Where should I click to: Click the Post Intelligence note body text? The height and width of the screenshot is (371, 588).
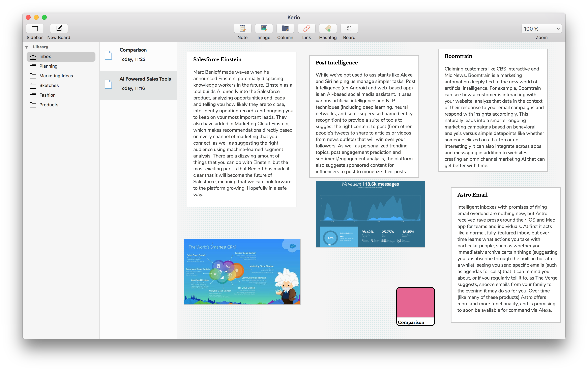(x=365, y=123)
